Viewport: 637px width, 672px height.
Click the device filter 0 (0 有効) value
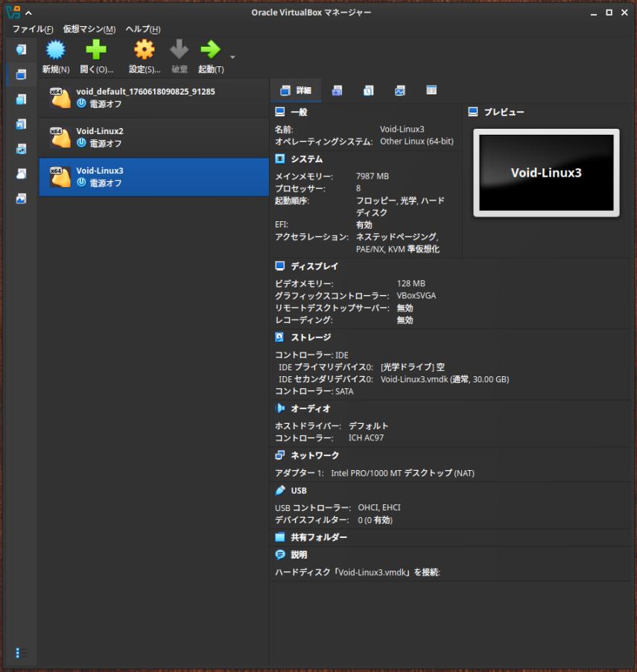tap(375, 520)
